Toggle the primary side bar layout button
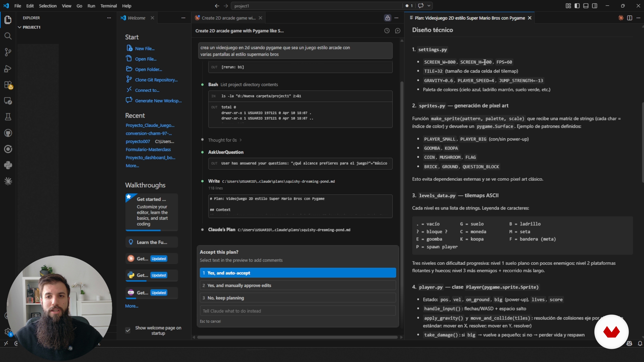Viewport: 644px width, 362px height. 577,6
